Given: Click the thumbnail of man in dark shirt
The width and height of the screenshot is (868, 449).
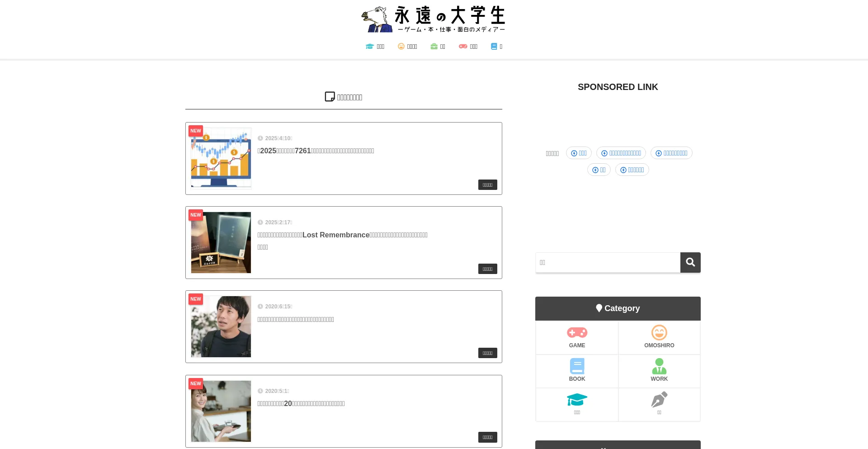Looking at the screenshot, I should point(221,326).
